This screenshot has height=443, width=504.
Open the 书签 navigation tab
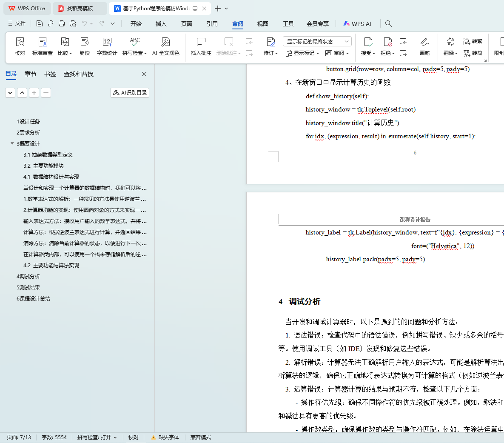[x=50, y=74]
